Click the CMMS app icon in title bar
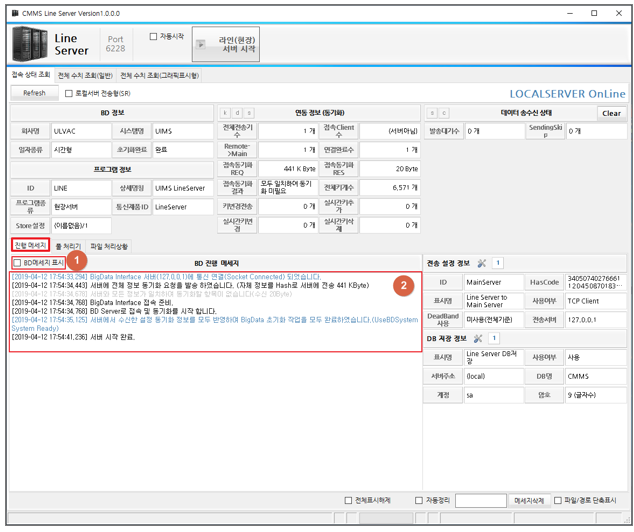Viewport: 634px width, 532px height. pos(15,13)
